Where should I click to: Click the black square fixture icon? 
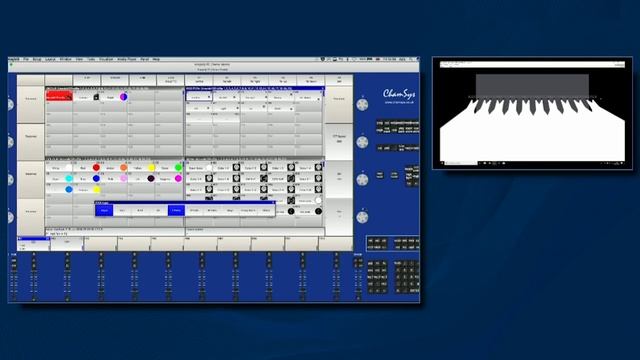tap(96, 97)
